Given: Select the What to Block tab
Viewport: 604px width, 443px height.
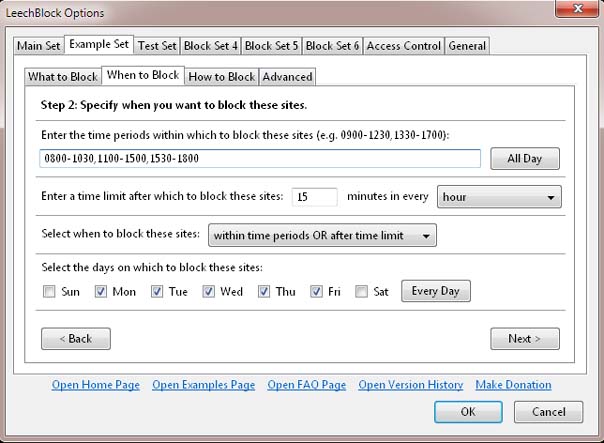Looking at the screenshot, I should click(x=62, y=77).
